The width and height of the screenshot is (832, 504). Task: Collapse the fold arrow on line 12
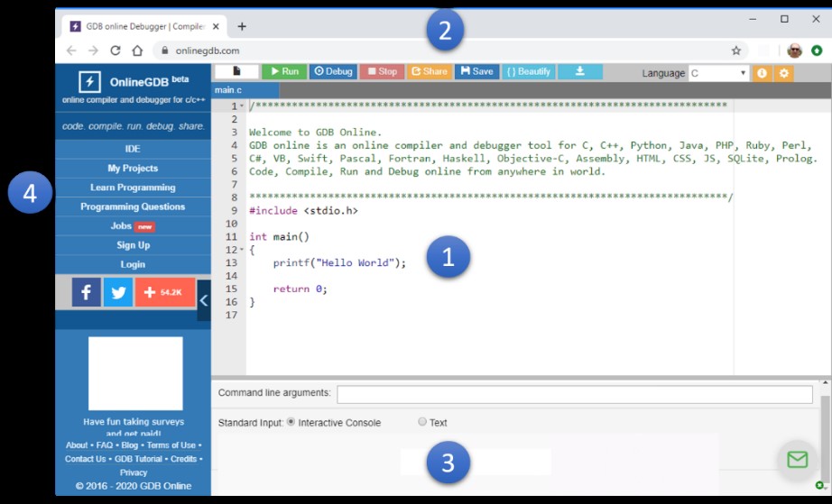coord(242,250)
